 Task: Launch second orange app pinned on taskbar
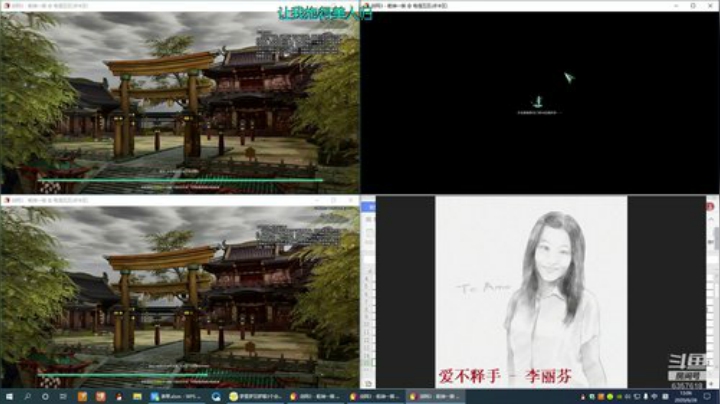[x=101, y=397]
